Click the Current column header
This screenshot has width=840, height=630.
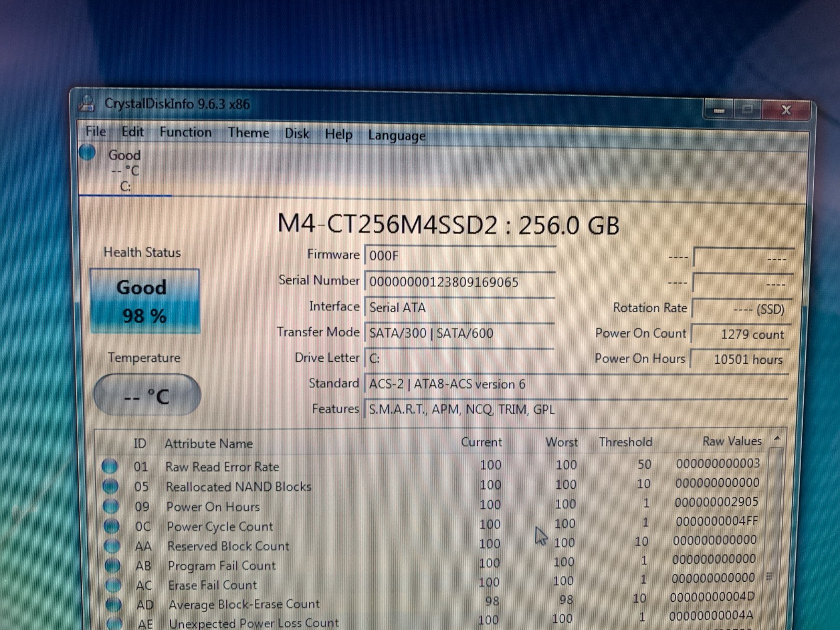(x=481, y=442)
